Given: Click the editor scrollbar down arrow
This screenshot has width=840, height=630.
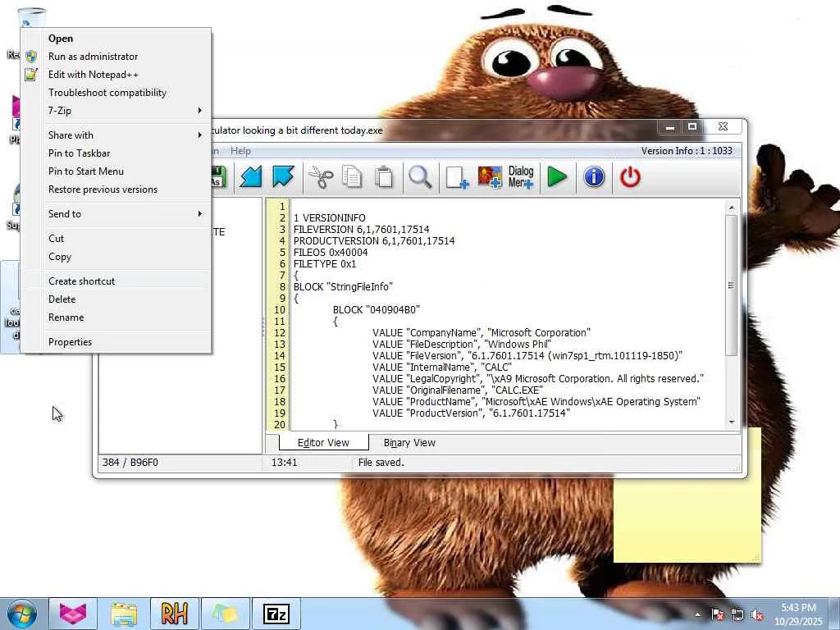Looking at the screenshot, I should tap(732, 422).
